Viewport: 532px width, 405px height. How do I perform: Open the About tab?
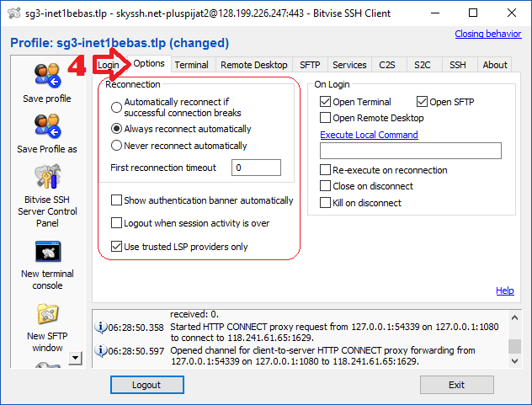495,65
